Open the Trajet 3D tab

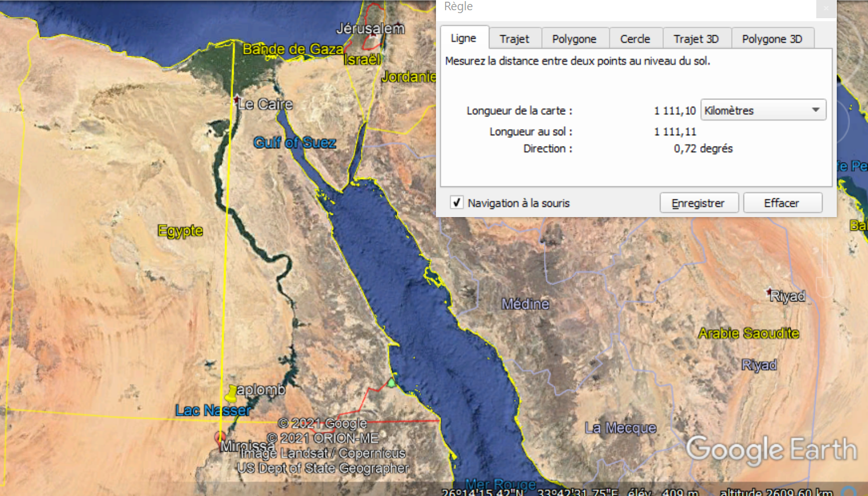696,39
